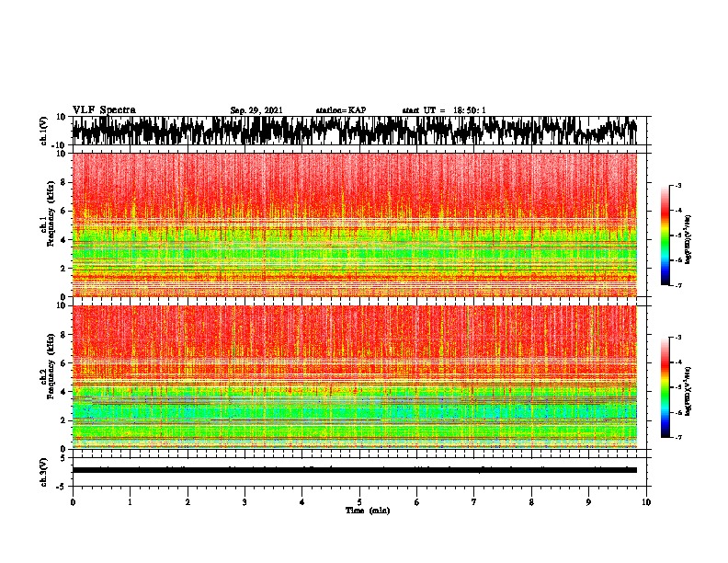Image resolution: width=728 pixels, height=563 pixels.
Task: Click ch.2 frequency axis tick '8'
Action: coord(64,335)
